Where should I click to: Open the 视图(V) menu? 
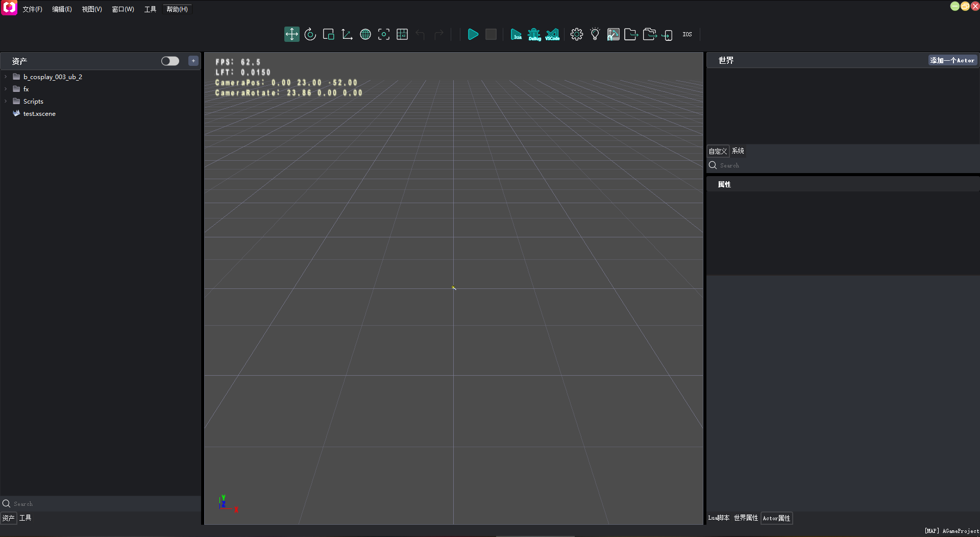click(92, 9)
